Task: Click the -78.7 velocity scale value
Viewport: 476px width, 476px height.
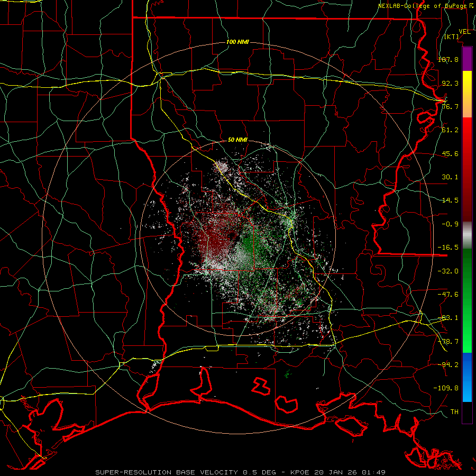Action: click(448, 342)
